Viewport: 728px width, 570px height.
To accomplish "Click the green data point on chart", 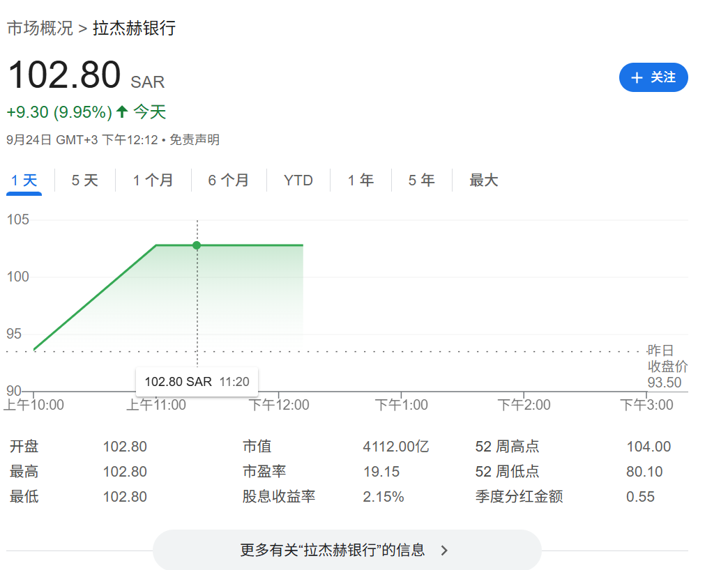I will 197,245.
